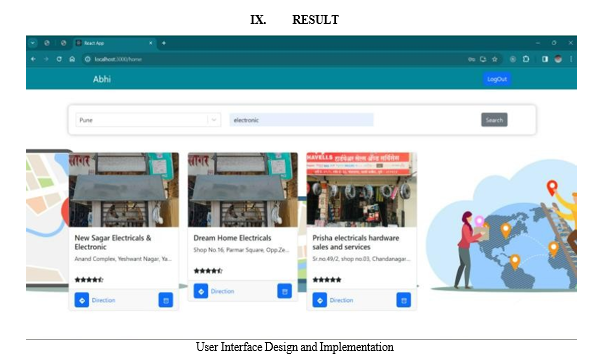
Task: Click address 'Anand Complex, Yeshwant Nagar'
Action: [123, 259]
